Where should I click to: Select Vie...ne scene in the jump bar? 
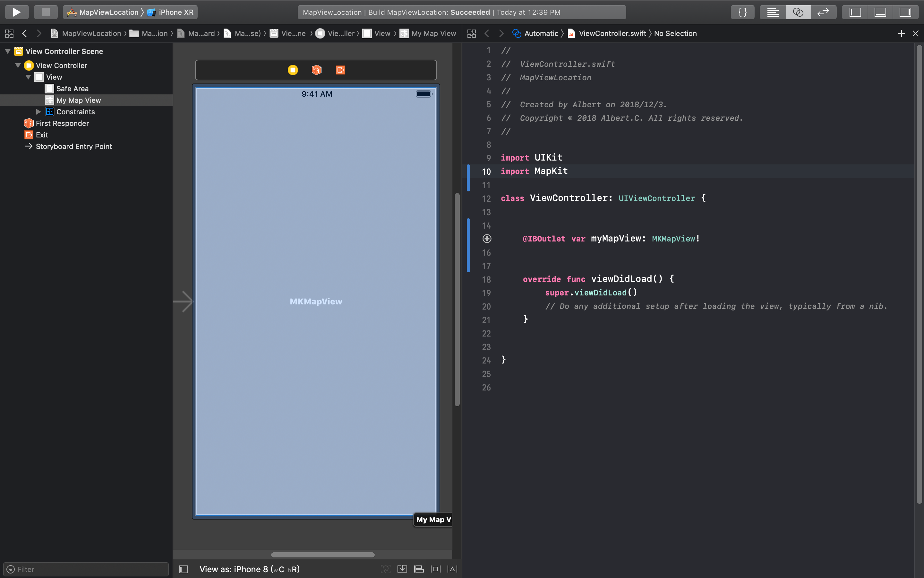tap(287, 34)
